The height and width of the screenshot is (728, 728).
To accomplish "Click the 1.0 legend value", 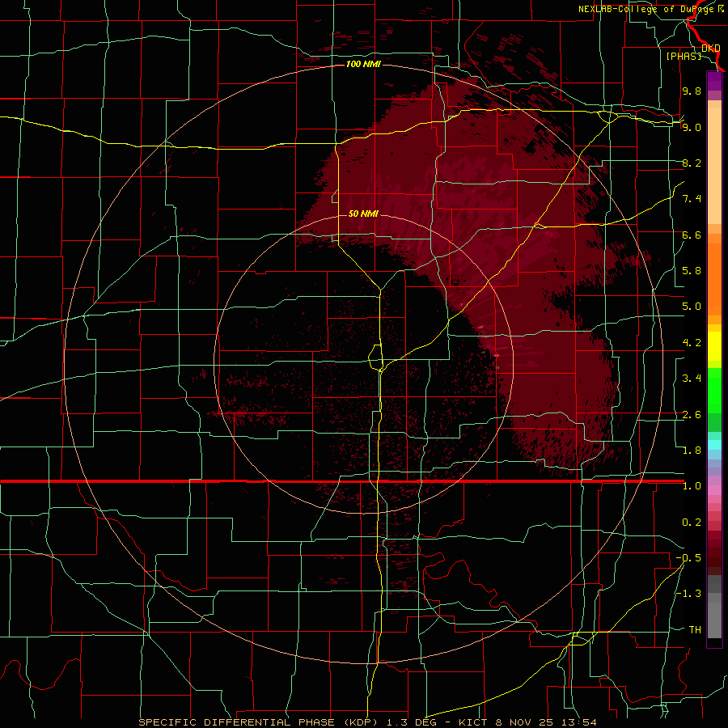I will (x=692, y=486).
